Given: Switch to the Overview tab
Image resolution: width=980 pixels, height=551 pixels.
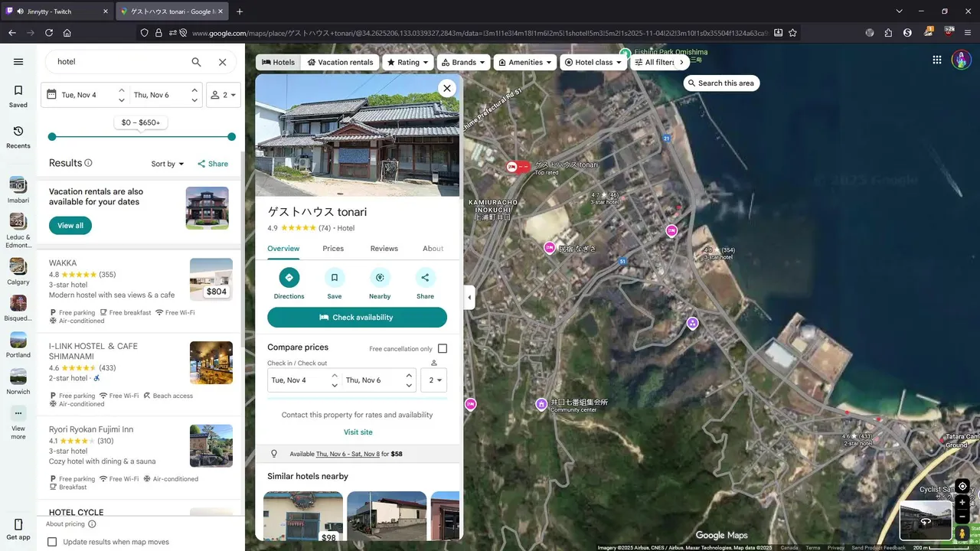Looking at the screenshot, I should (283, 248).
